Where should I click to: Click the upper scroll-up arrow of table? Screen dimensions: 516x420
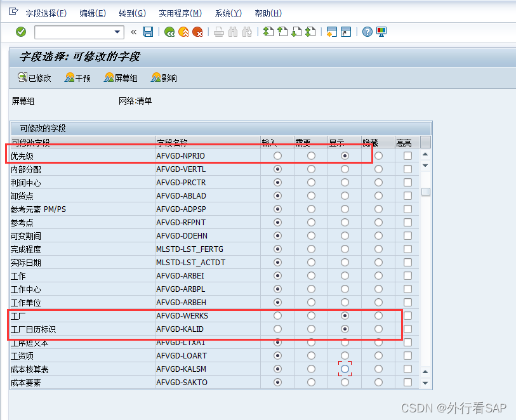click(425, 154)
